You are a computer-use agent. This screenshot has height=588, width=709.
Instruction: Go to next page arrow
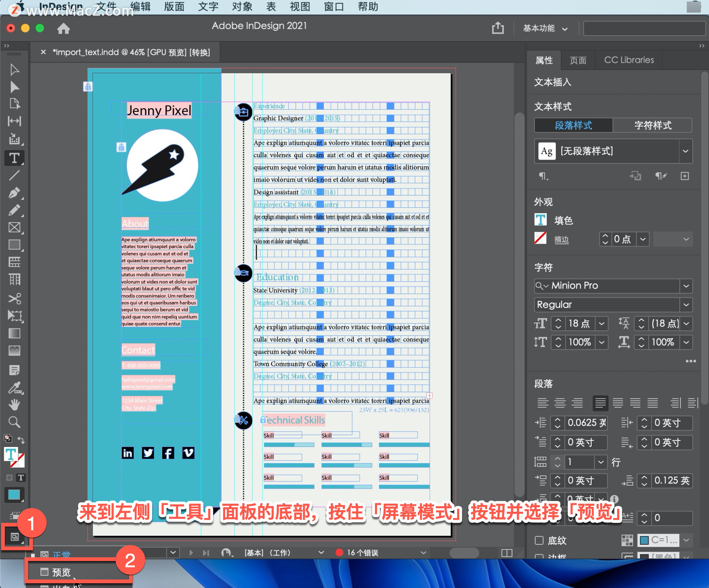191,553
